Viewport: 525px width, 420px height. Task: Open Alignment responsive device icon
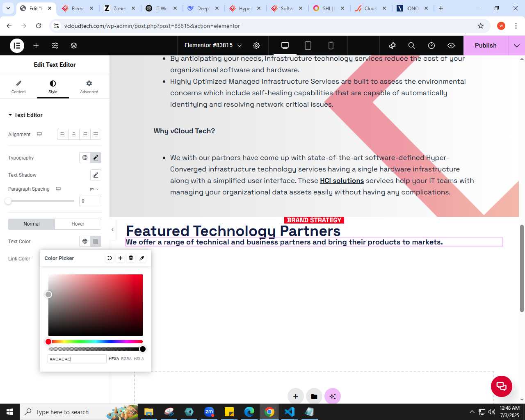(39, 134)
